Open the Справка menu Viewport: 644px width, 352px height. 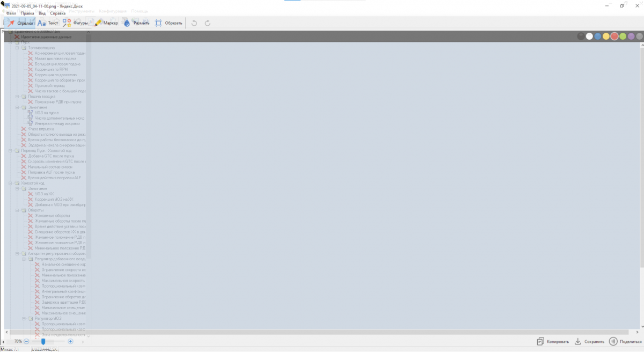point(58,13)
